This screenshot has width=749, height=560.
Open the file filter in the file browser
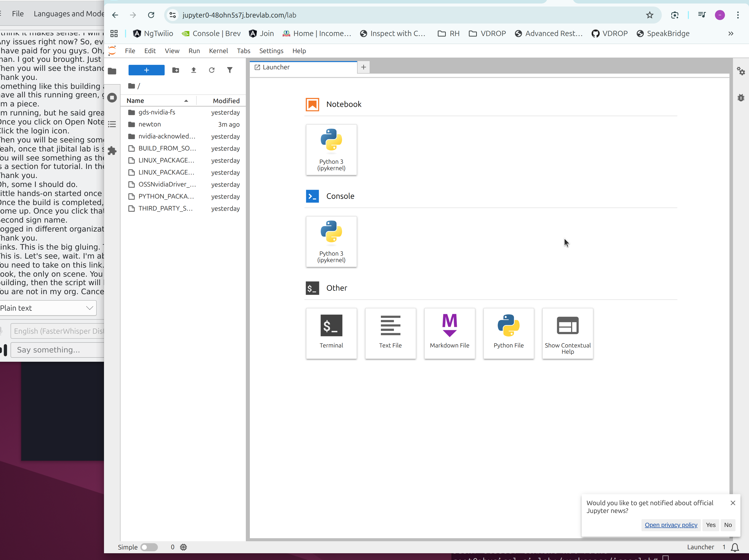coord(230,70)
